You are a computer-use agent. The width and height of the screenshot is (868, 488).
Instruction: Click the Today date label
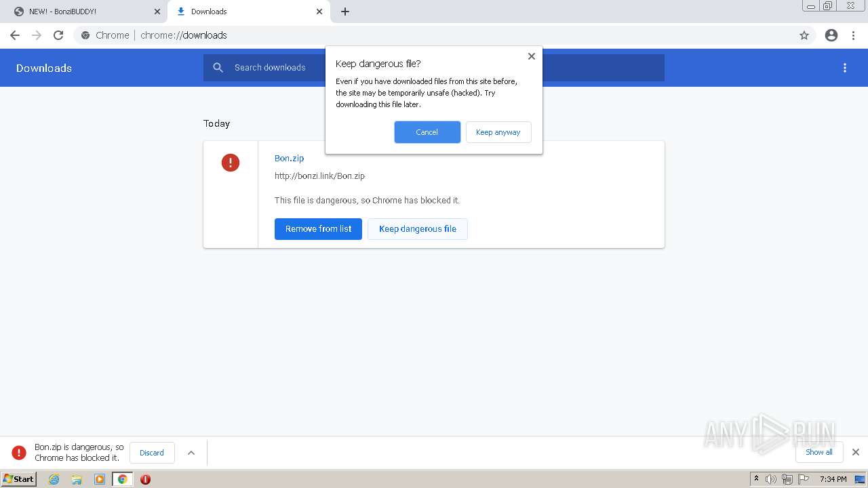217,123
